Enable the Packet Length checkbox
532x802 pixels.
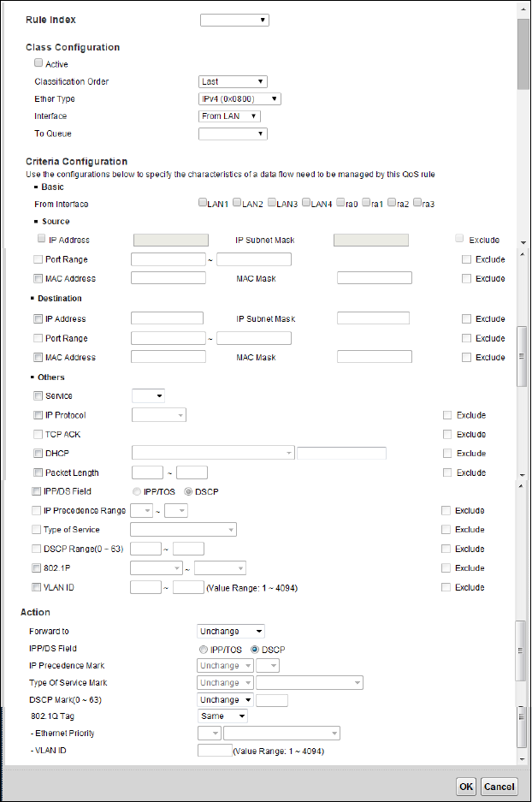click(38, 472)
